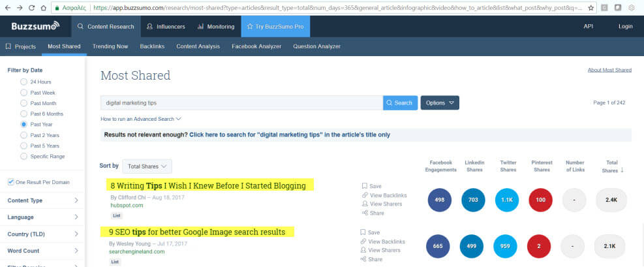Select the 24 Hours date filter
Image resolution: width=644 pixels, height=267 pixels.
23,82
